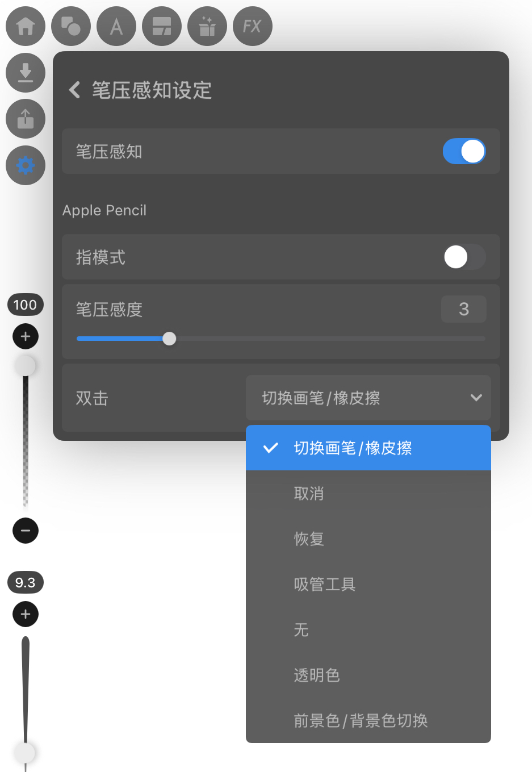This screenshot has height=772, width=532.
Task: Tap the share export icon
Action: pos(26,119)
